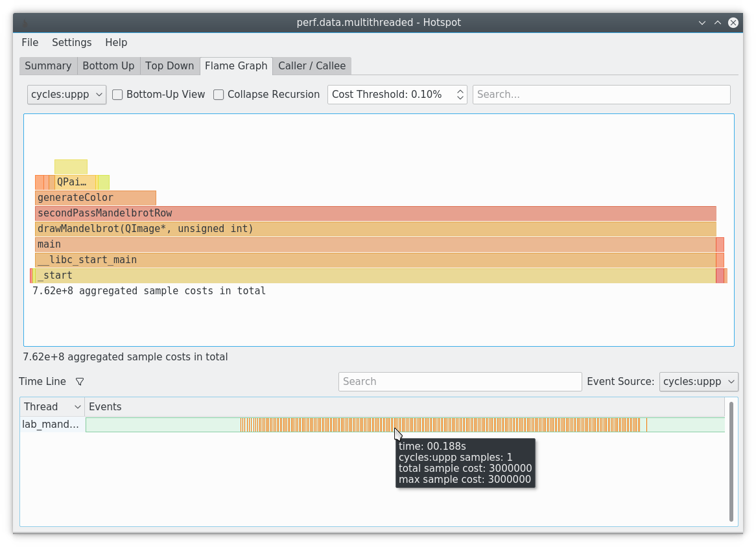756x547 pixels.
Task: Enable the Bottom-Up View checkbox
Action: click(x=117, y=95)
